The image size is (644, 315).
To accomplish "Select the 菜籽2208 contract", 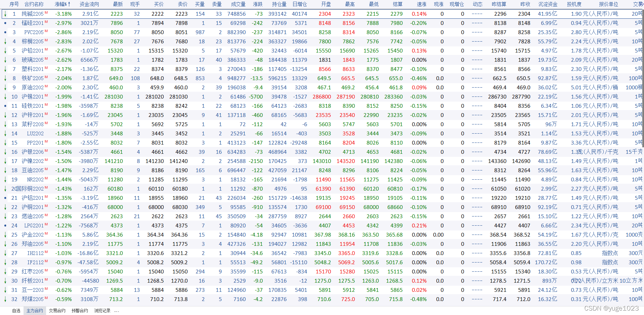I will [33, 124].
